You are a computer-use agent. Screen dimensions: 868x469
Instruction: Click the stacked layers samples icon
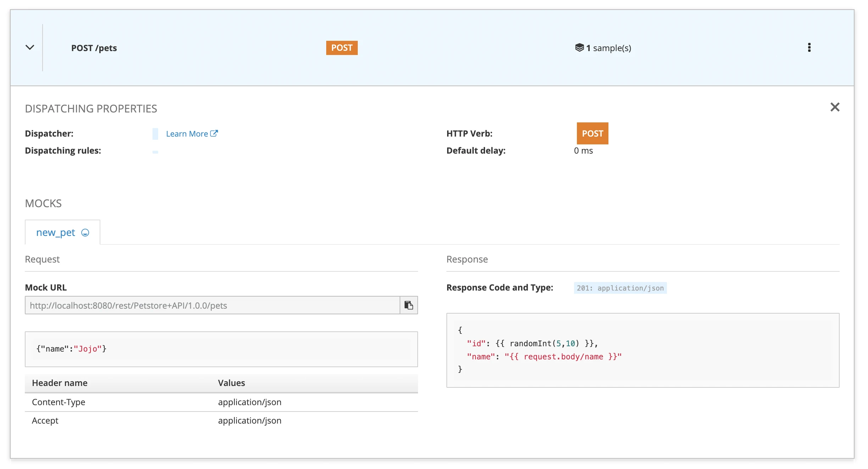point(579,48)
